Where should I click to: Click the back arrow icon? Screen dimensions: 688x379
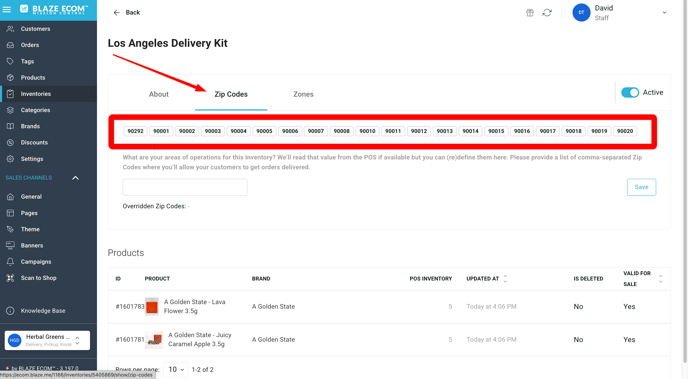click(116, 13)
